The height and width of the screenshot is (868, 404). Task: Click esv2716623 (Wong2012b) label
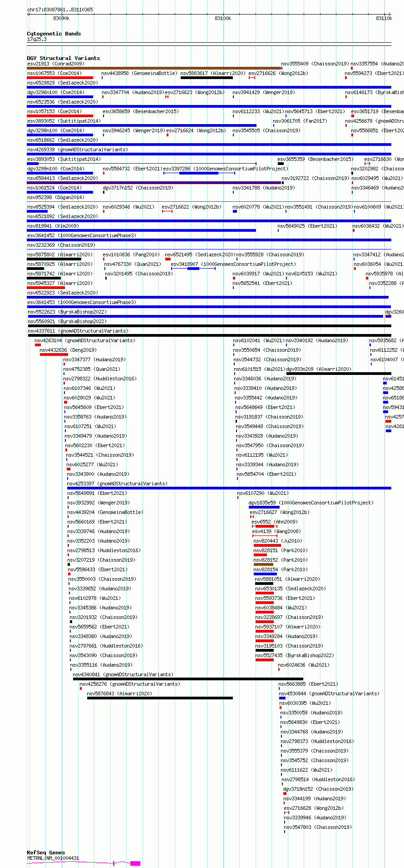[195, 93]
